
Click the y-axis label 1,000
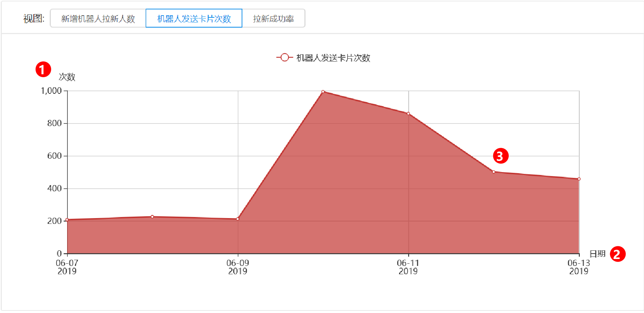pyautogui.click(x=51, y=91)
